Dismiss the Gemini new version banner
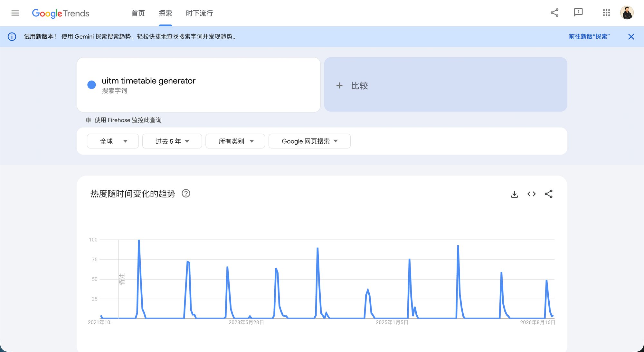This screenshot has width=644, height=352. tap(631, 36)
